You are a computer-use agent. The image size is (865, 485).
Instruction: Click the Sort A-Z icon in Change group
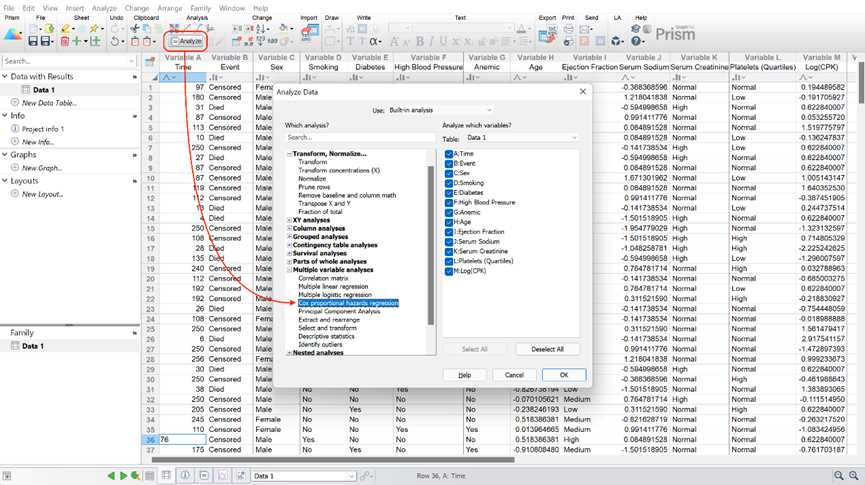point(260,29)
